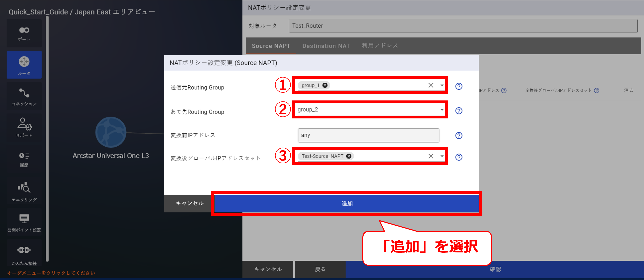Expand 変換後グローバルIPアドレスセット dropdown arrow
The image size is (644, 280).
tap(442, 156)
